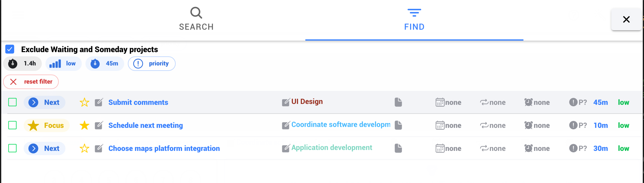Screen dimensions: 644x183
Task: Select the FIND tab
Action: click(414, 19)
